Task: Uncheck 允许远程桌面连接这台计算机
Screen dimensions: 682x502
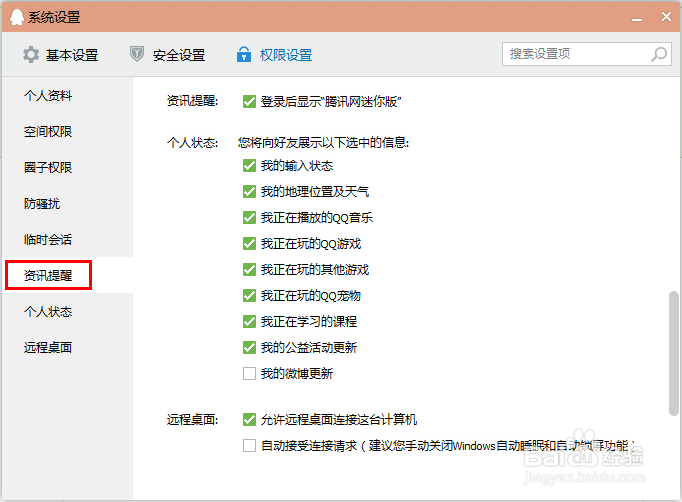Action: 249,420
